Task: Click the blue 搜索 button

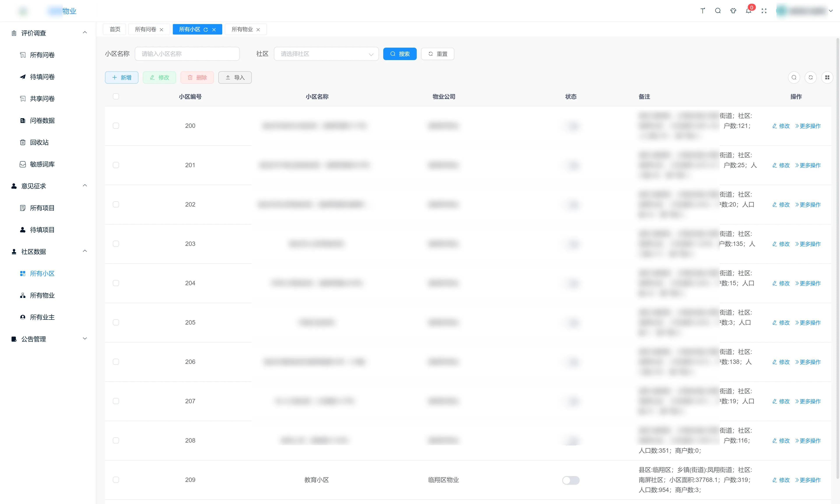Action: [x=400, y=54]
